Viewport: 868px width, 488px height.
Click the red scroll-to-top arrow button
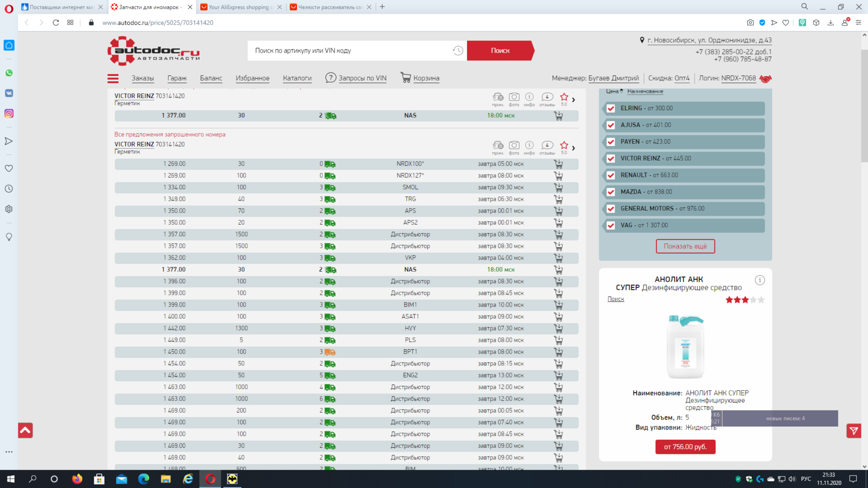click(x=25, y=431)
